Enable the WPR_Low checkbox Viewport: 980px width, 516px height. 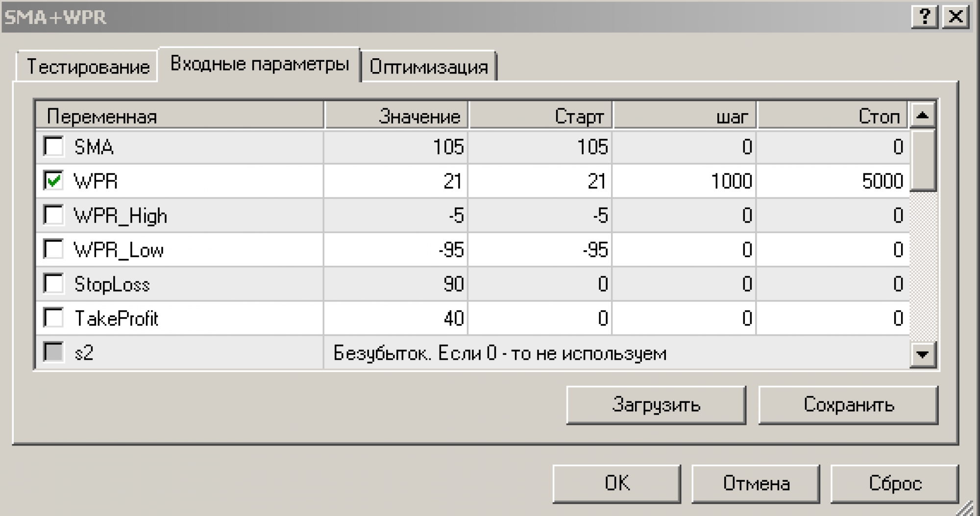[53, 249]
